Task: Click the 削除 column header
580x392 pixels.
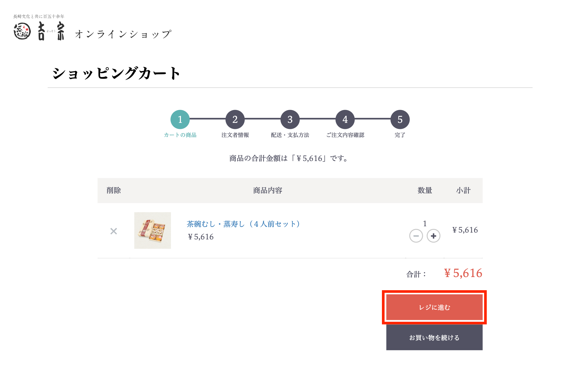Action: [114, 190]
